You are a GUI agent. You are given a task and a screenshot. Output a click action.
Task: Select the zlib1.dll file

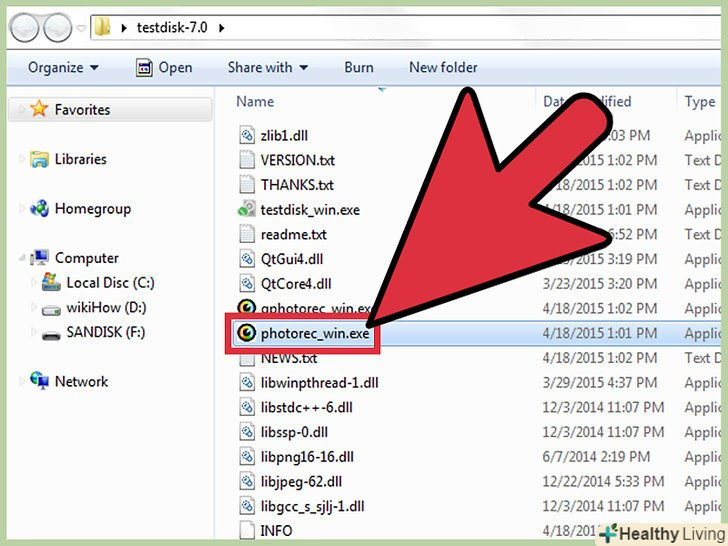(x=284, y=136)
